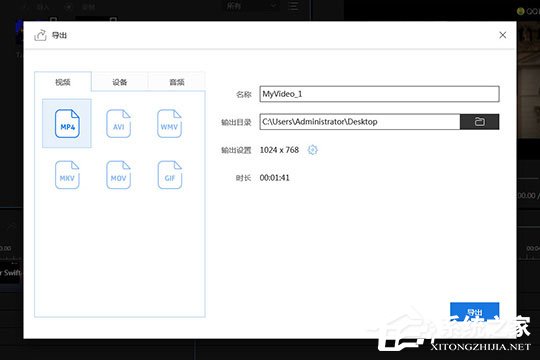Close the export dialog
Screen dimensions: 540x360
pyautogui.click(x=502, y=35)
